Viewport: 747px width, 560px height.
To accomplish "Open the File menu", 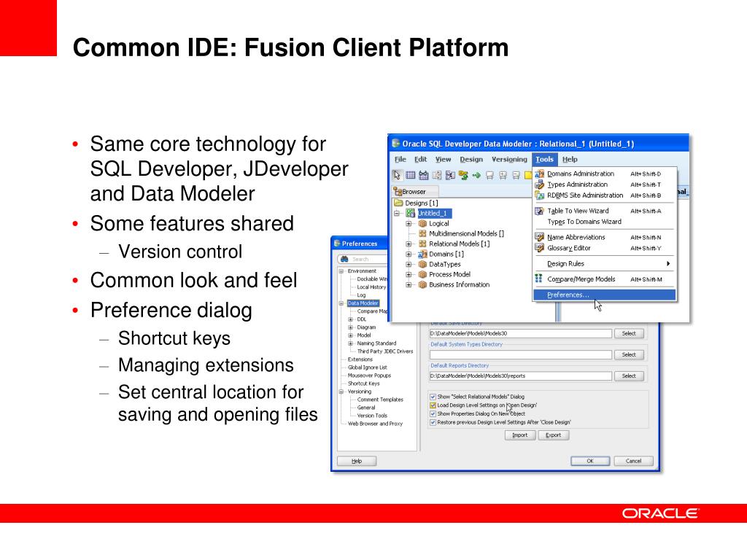I will click(x=400, y=160).
